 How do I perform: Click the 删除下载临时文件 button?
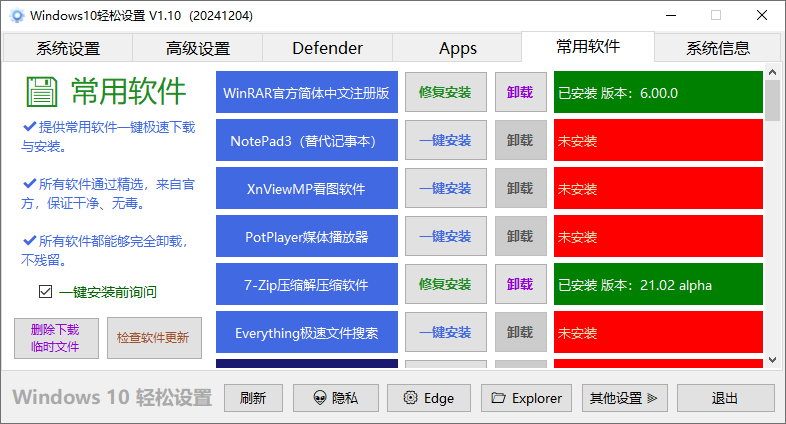(x=56, y=338)
